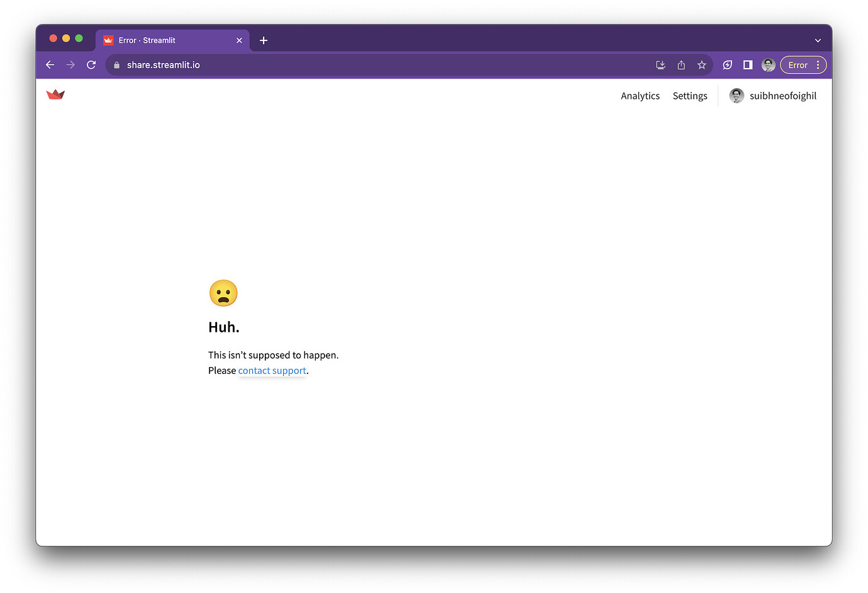Click the contact support link
Image resolution: width=868 pixels, height=593 pixels.
pyautogui.click(x=272, y=370)
